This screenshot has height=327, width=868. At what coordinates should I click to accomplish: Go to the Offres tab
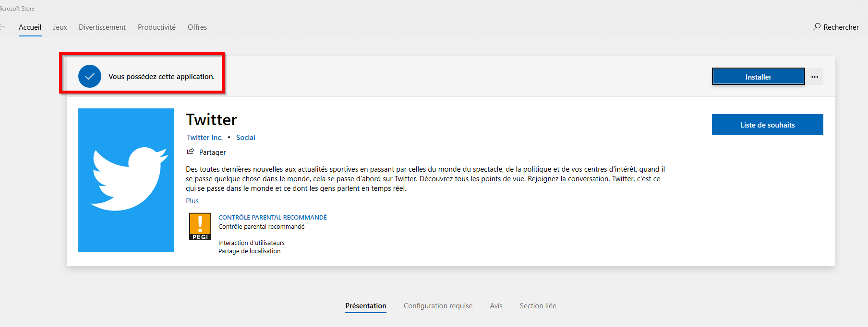coord(197,27)
